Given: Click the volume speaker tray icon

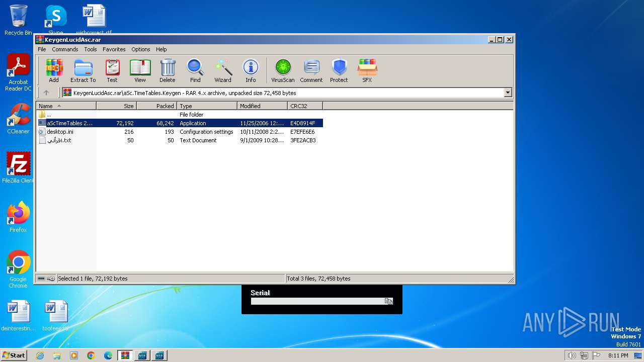Looking at the screenshot, I should pyautogui.click(x=572, y=355).
